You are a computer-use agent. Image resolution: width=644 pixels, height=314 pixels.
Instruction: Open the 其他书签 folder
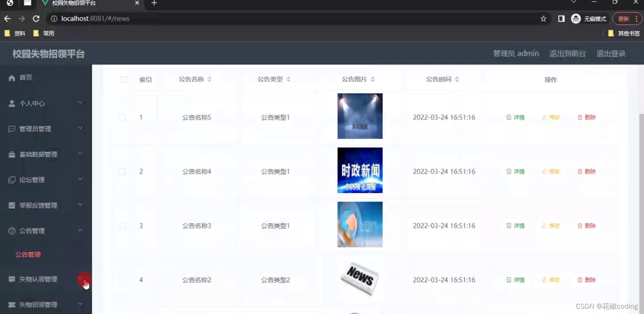pos(624,33)
